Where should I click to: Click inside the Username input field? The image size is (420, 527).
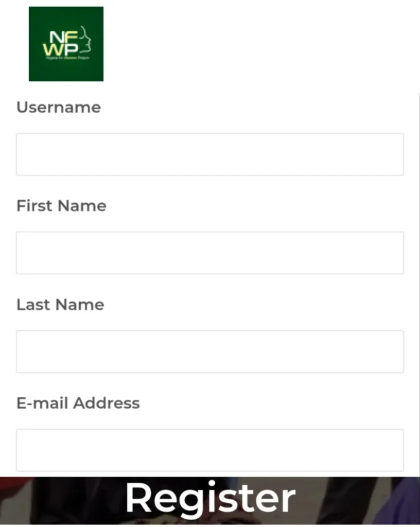[209, 154]
